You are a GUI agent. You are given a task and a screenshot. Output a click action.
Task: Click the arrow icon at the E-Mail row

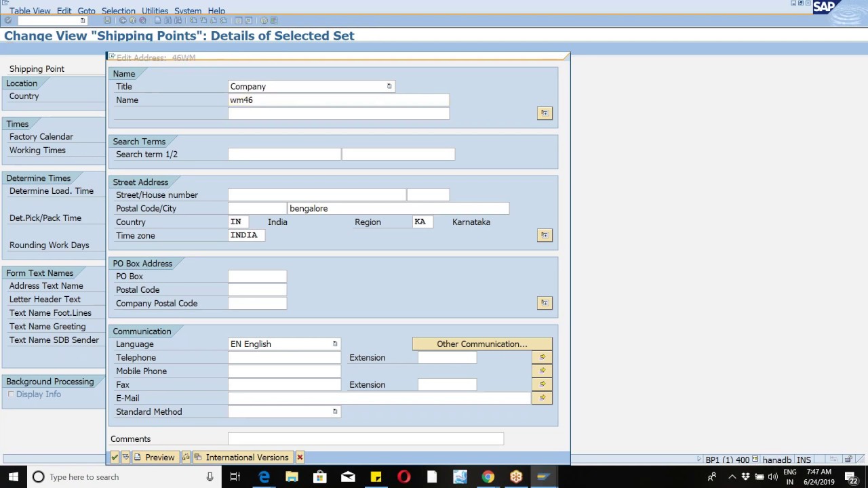pyautogui.click(x=542, y=398)
